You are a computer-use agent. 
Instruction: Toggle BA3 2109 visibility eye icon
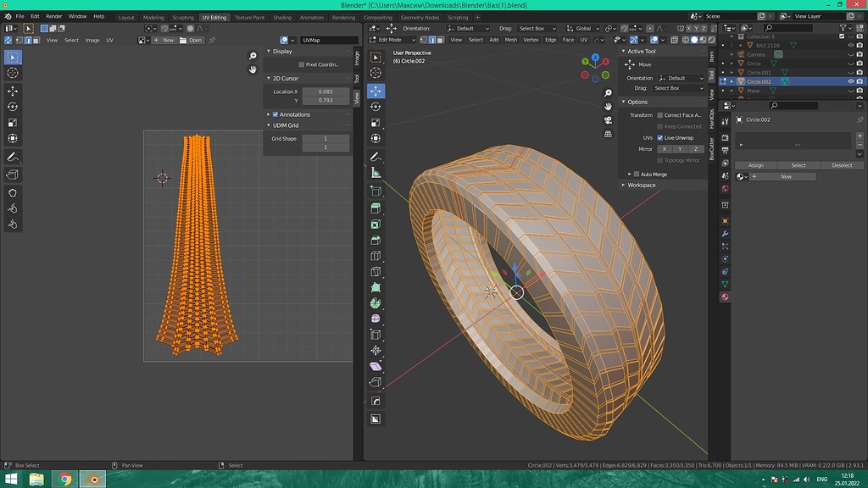point(851,46)
